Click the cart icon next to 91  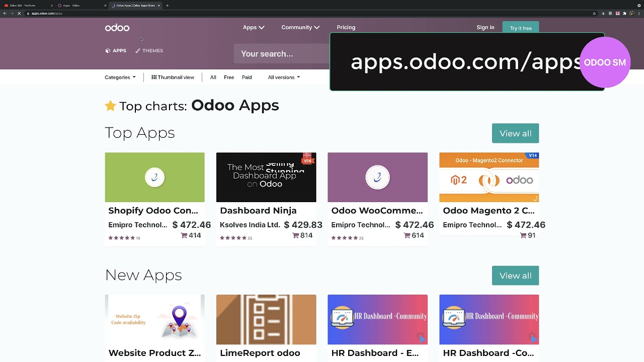tap(523, 235)
